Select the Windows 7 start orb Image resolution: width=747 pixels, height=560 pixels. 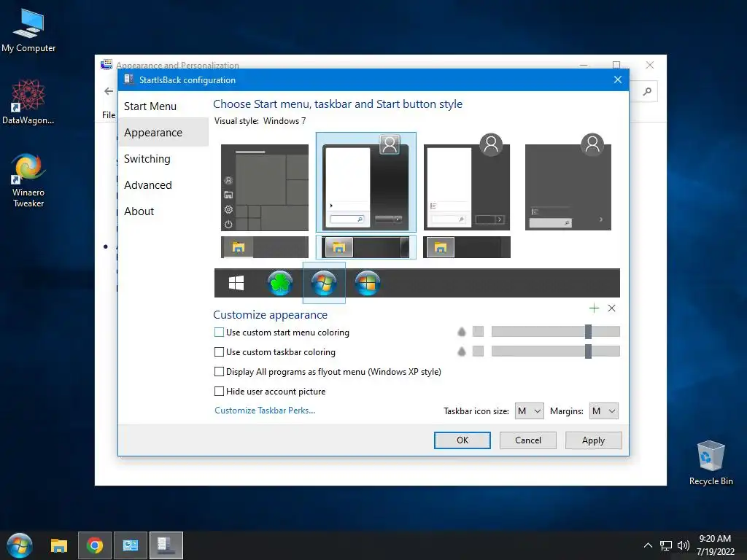(324, 283)
